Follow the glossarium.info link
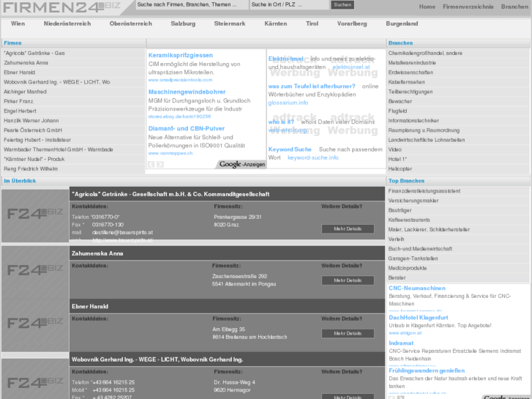Image resolution: width=532 pixels, height=399 pixels. point(288,102)
